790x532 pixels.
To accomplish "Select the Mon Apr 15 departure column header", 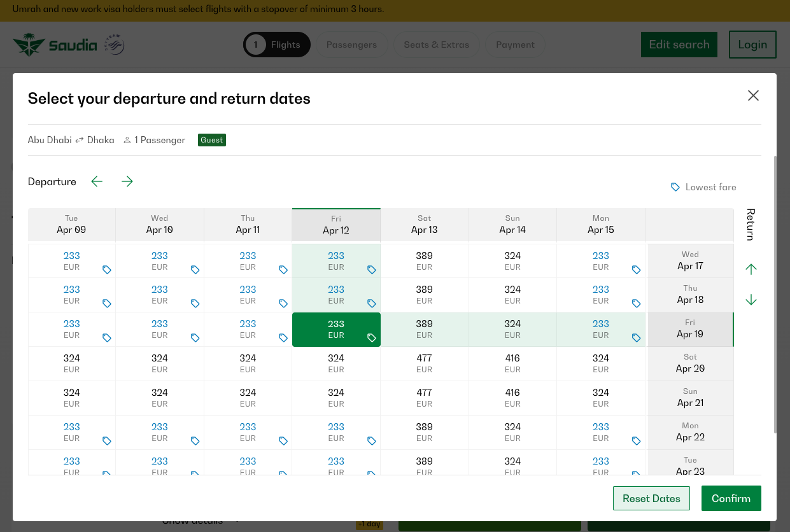I will coord(601,225).
